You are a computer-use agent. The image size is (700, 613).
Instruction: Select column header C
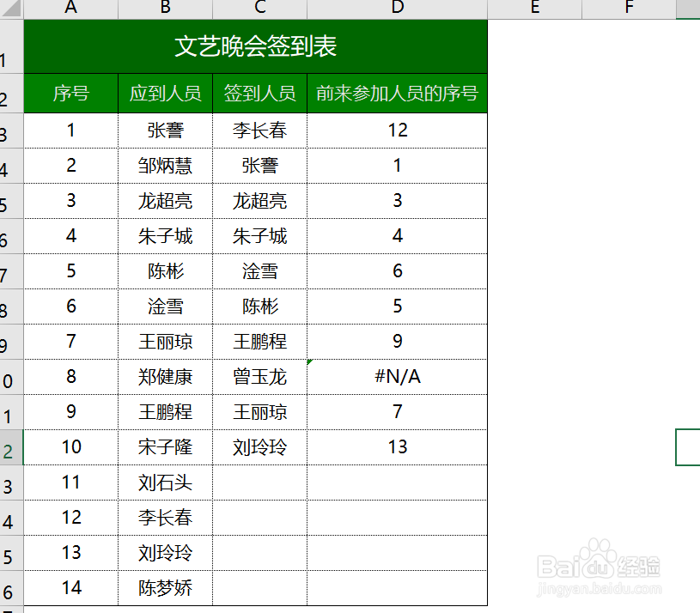point(259,9)
